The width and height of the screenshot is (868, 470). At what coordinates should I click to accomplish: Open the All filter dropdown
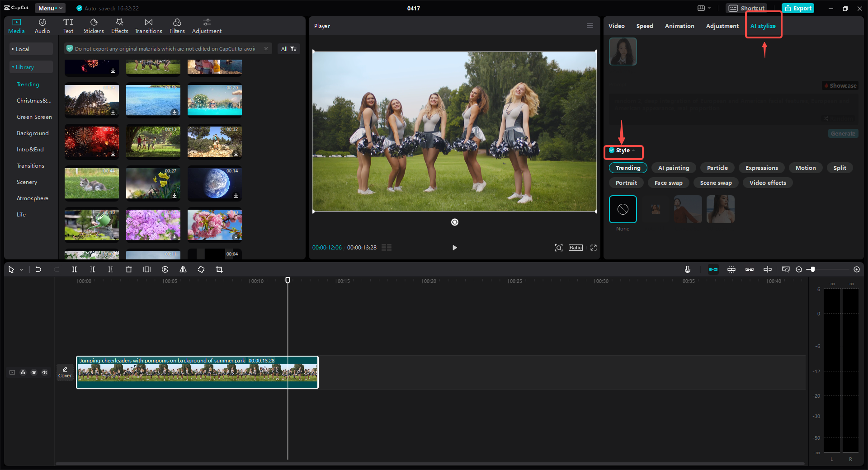(288, 49)
